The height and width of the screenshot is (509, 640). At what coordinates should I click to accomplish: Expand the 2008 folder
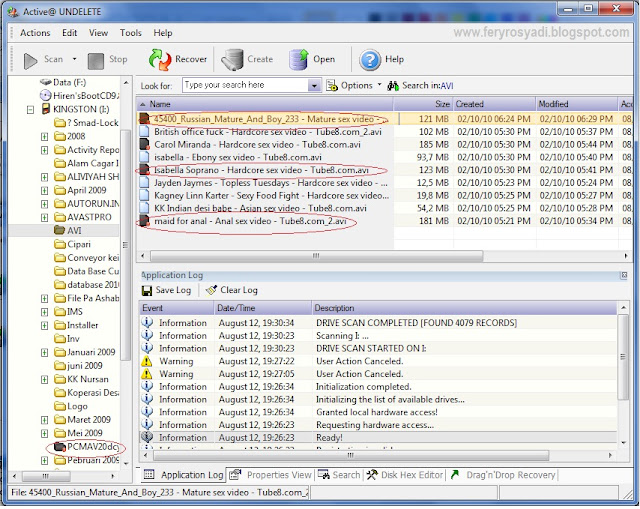click(44, 136)
